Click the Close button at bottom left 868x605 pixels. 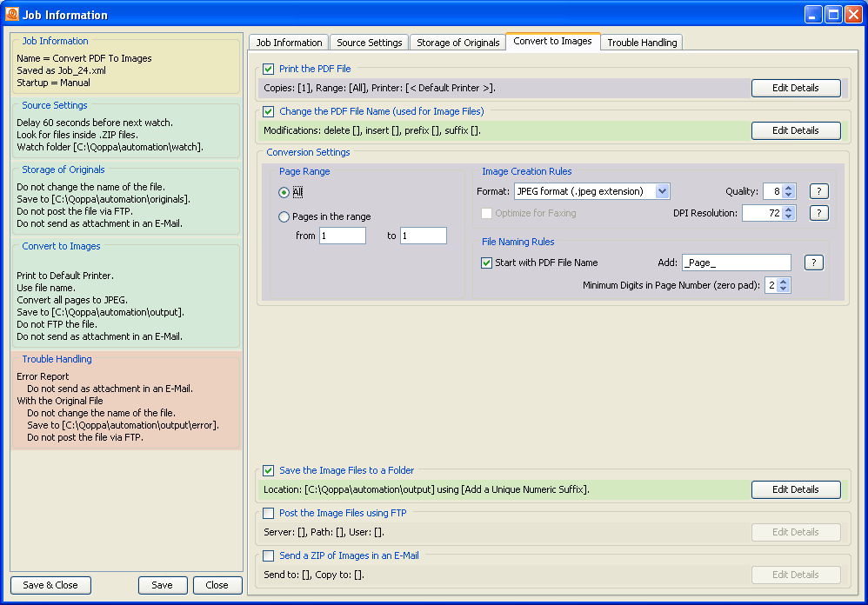(x=217, y=585)
